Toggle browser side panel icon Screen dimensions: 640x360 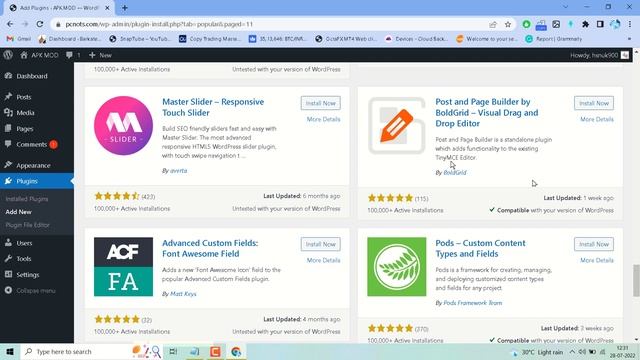(600, 24)
